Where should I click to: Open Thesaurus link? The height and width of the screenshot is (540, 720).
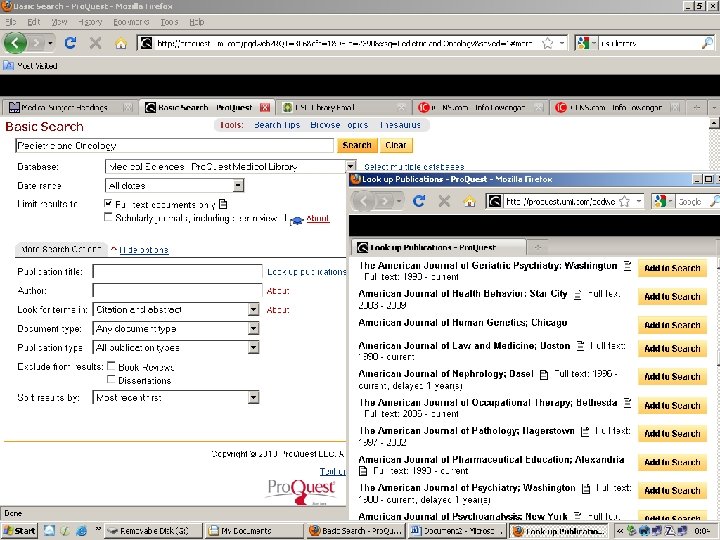tap(400, 124)
